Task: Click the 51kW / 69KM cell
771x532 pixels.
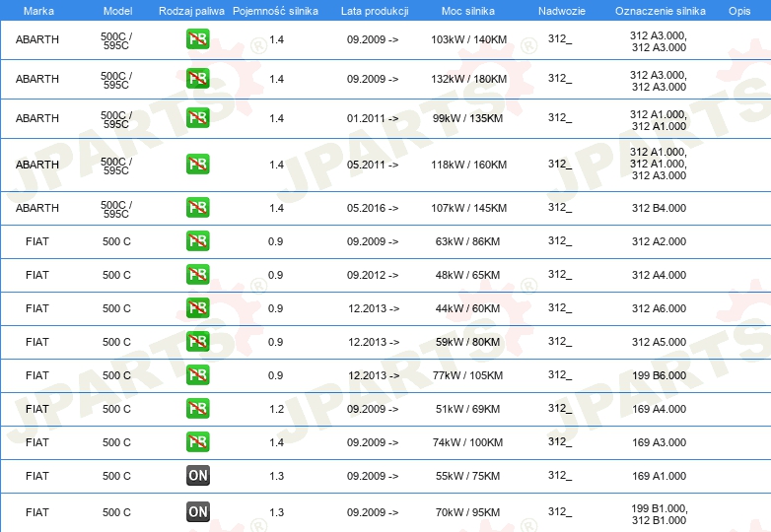Action: coord(467,409)
